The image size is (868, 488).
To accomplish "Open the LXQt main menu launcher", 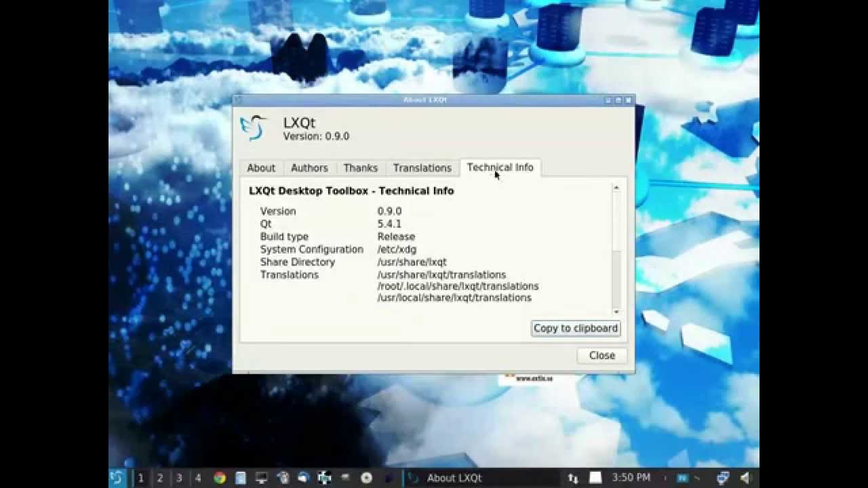I will [117, 478].
